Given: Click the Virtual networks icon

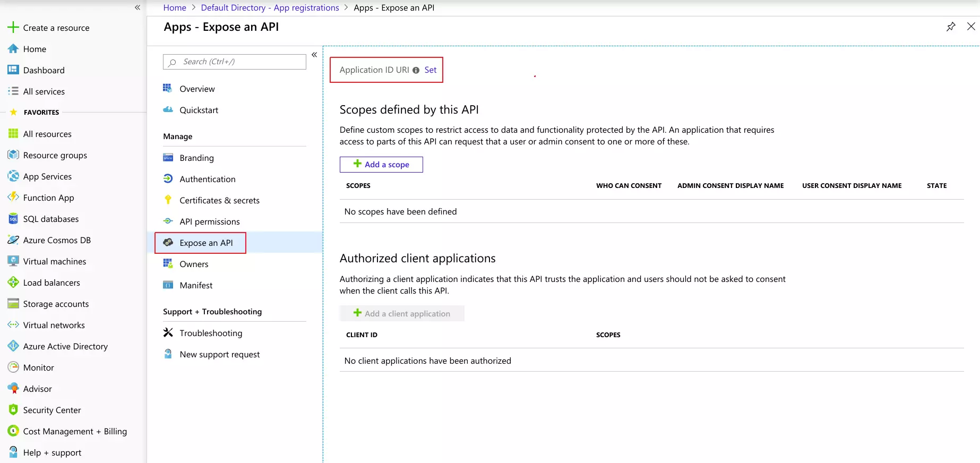Looking at the screenshot, I should point(13,324).
